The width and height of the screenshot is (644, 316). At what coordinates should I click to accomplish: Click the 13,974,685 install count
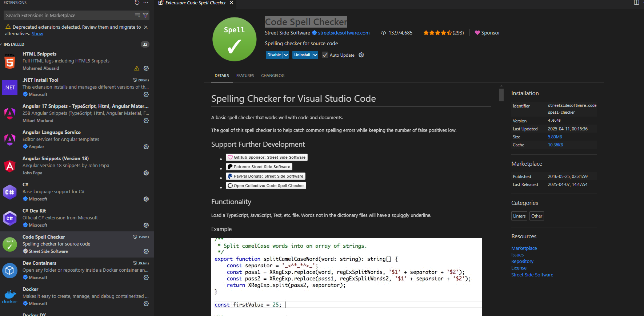point(397,33)
